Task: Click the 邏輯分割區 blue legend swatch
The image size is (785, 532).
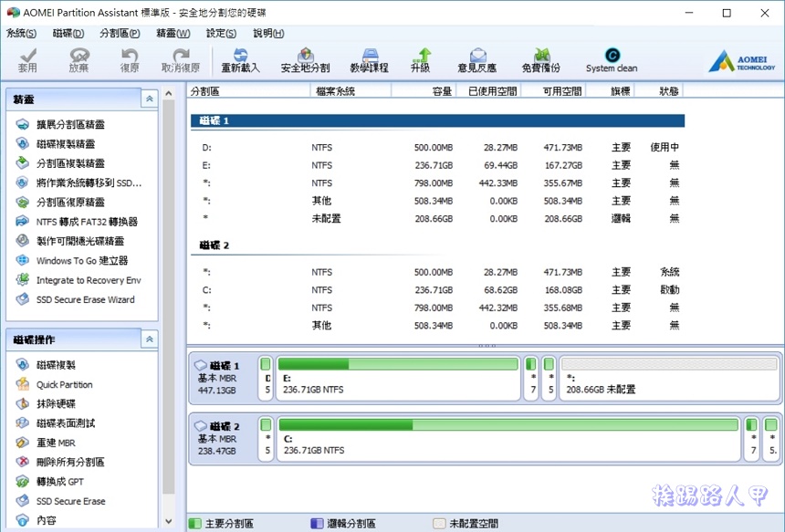Action: point(317,524)
